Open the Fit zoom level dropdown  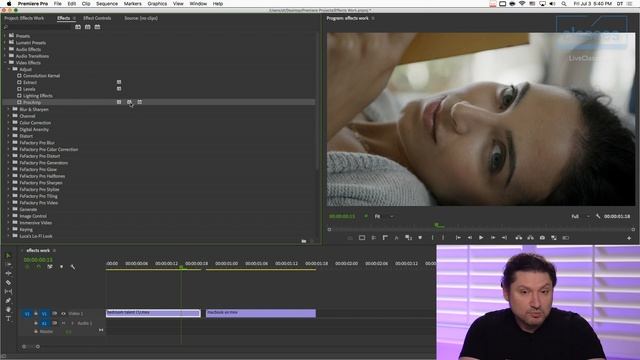(384, 216)
